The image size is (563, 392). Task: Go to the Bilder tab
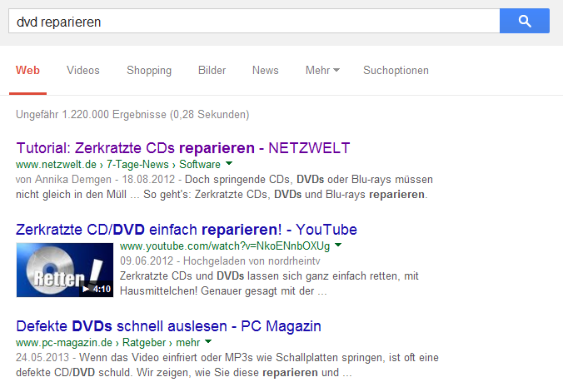pyautogui.click(x=212, y=71)
